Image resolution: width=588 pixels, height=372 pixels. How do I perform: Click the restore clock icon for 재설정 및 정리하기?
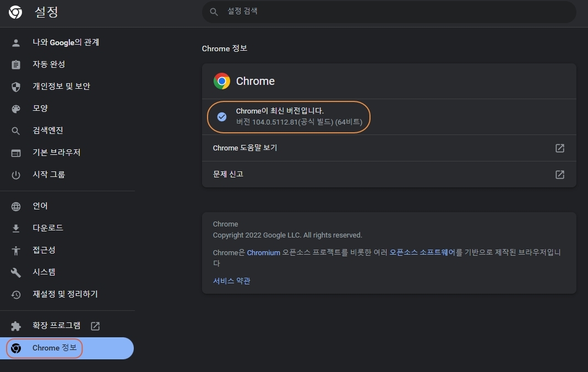click(16, 295)
